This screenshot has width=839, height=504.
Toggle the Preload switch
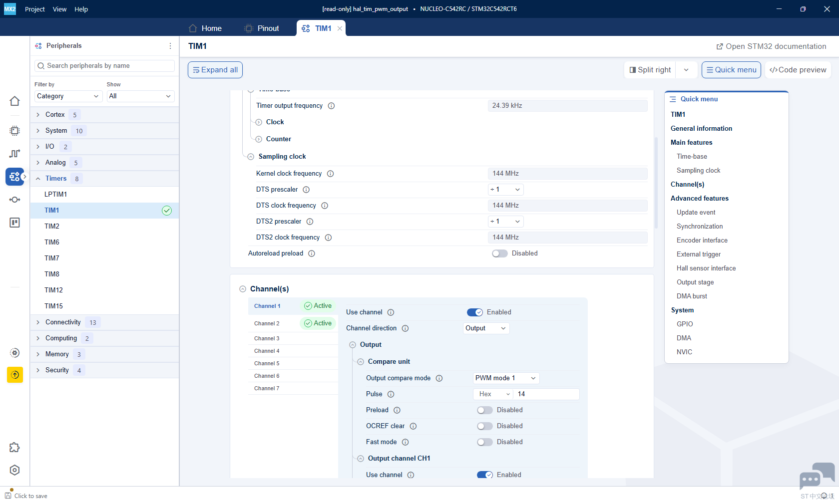coord(484,410)
